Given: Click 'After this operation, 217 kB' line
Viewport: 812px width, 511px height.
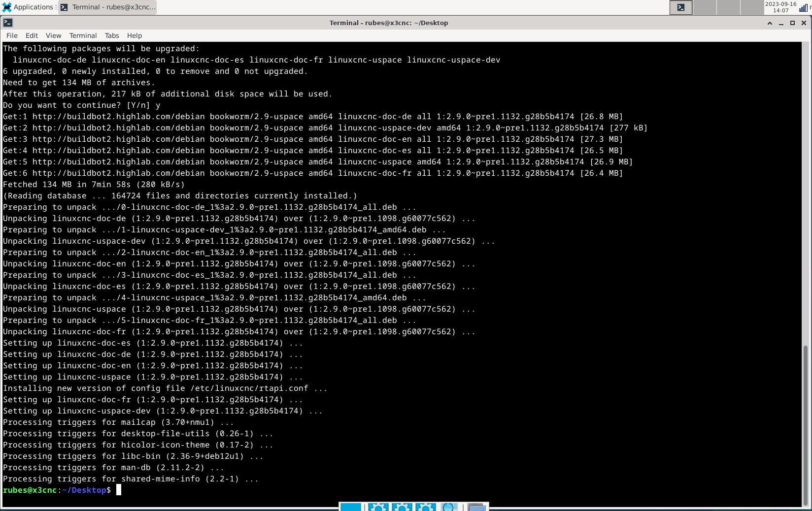Looking at the screenshot, I should click(168, 94).
